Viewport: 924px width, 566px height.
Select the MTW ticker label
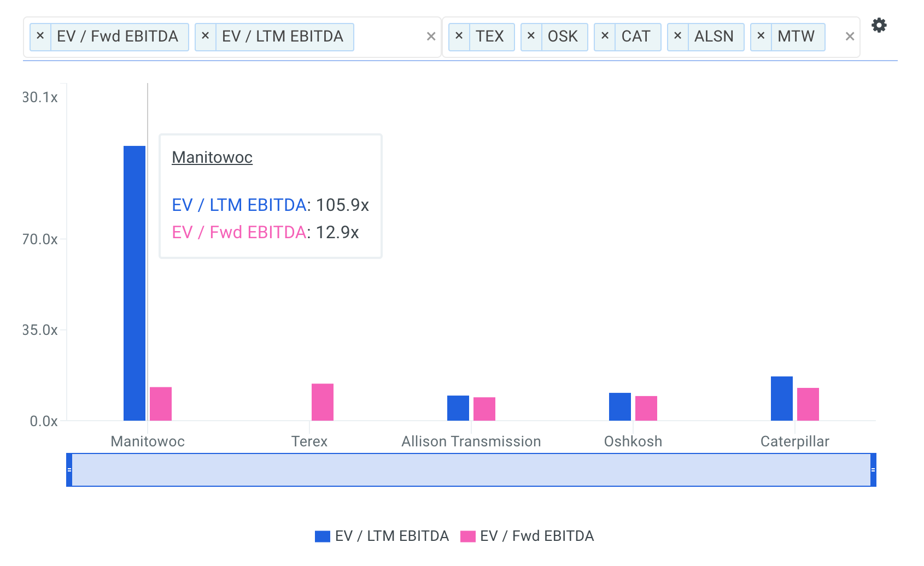[796, 36]
